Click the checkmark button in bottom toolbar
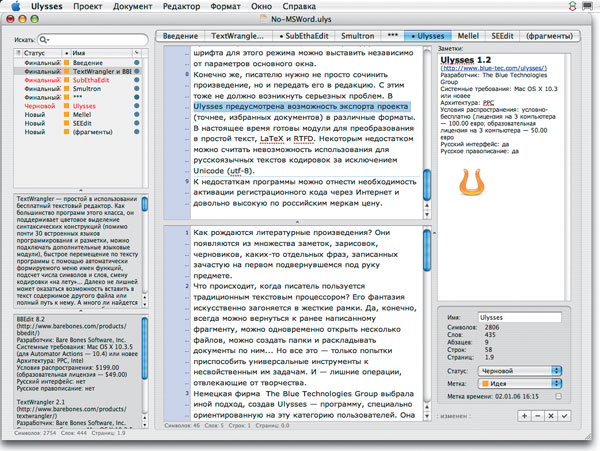 566,414
